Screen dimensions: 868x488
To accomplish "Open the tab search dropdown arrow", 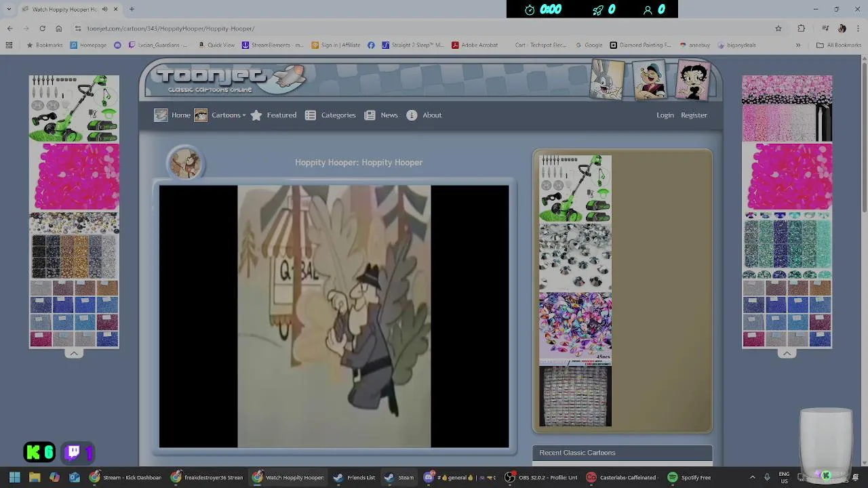I will pyautogui.click(x=8, y=9).
